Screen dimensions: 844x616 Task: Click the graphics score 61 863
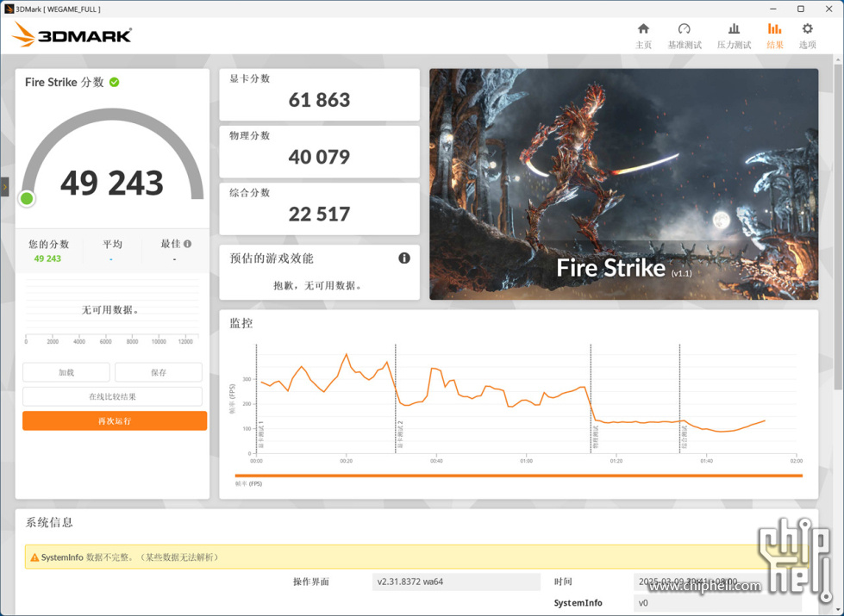[x=319, y=100]
